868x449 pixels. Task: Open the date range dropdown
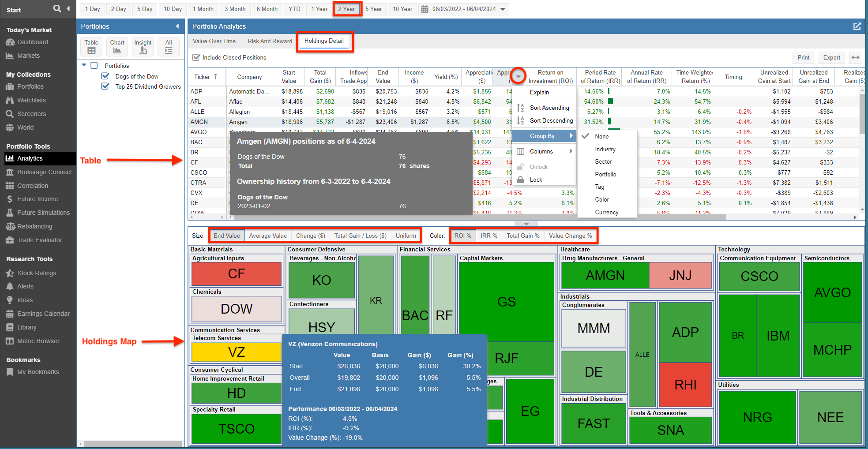click(503, 9)
